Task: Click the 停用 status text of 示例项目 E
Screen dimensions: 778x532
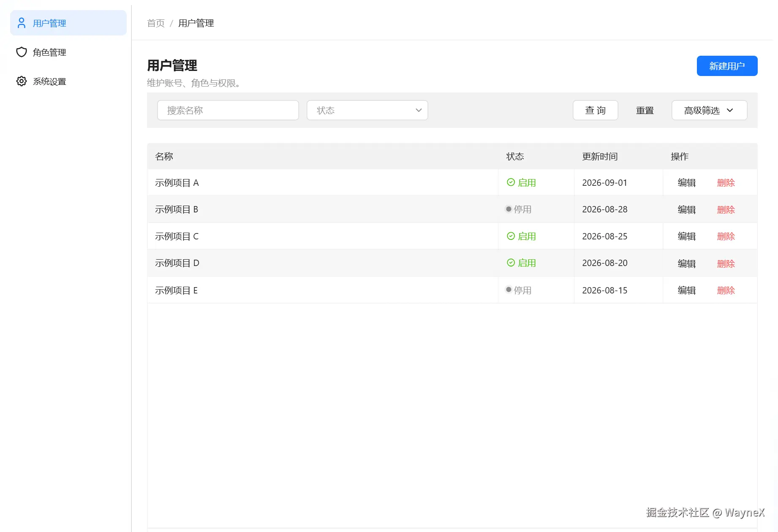Action: point(522,290)
